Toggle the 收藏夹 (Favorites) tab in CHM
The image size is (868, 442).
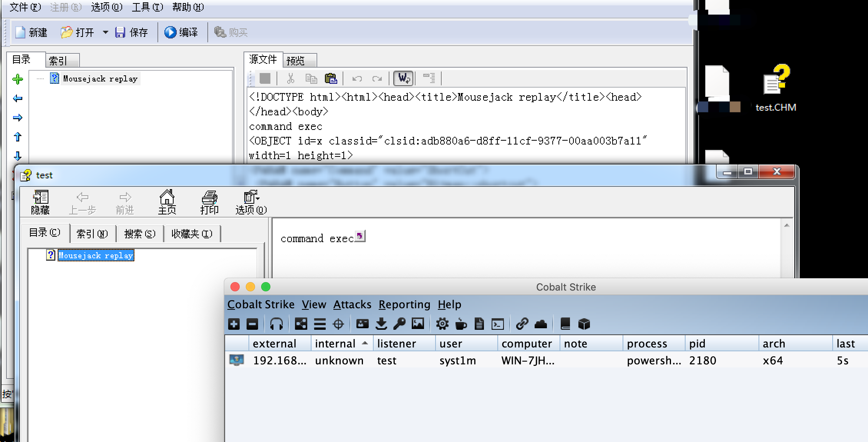[x=192, y=233]
